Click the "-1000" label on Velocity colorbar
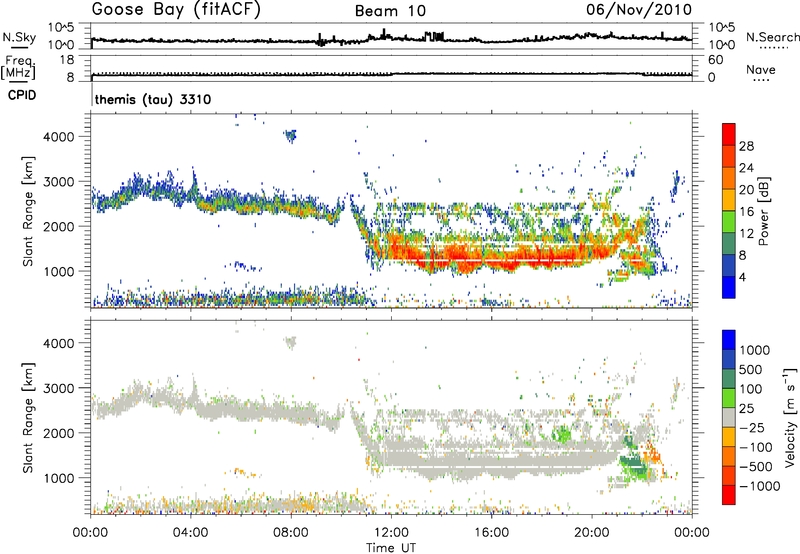The width and height of the screenshot is (800, 554). pos(760,486)
